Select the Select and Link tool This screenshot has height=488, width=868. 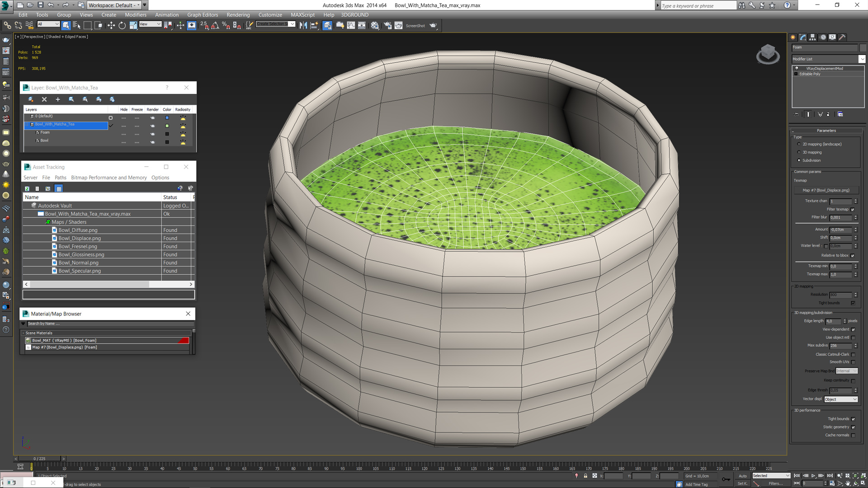click(7, 25)
